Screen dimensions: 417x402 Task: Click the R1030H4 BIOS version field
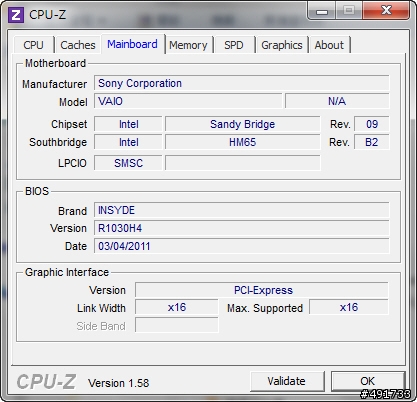click(x=242, y=228)
